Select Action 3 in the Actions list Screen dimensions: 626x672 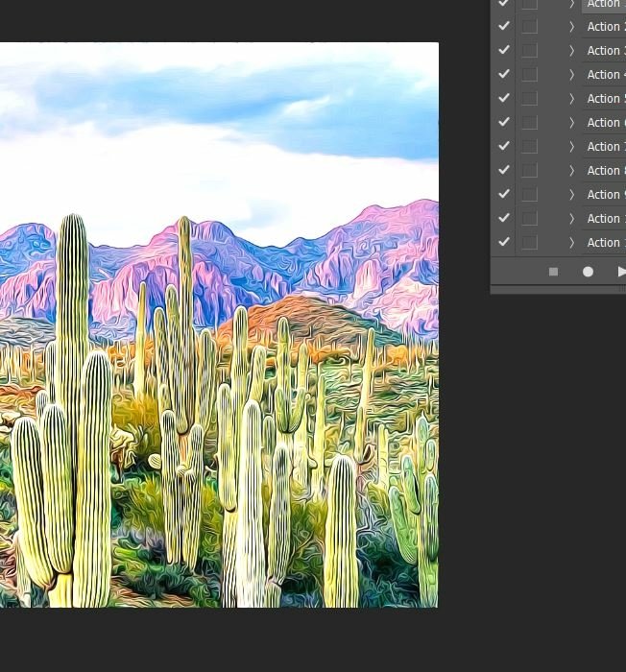click(604, 50)
